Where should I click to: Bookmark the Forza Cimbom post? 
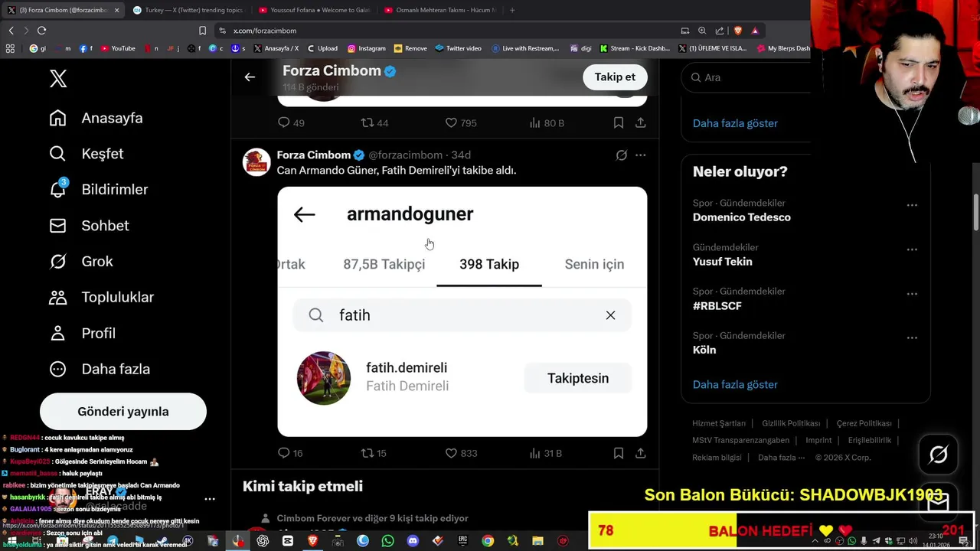[x=618, y=453]
